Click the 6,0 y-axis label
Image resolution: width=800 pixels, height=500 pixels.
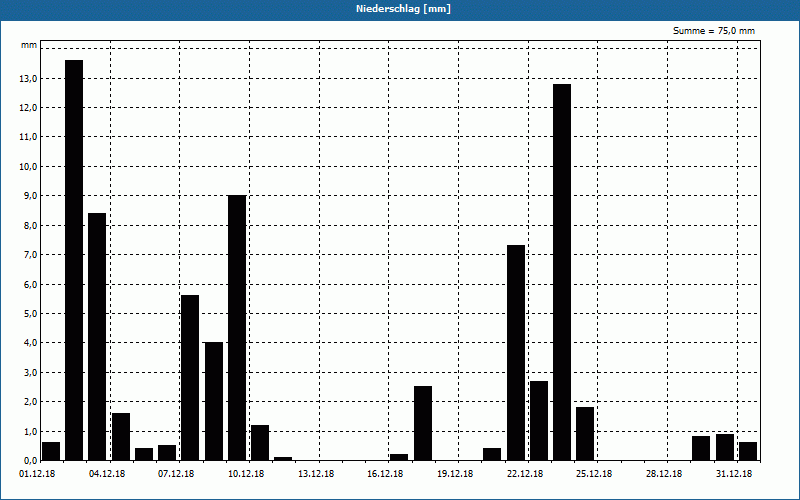pos(30,284)
